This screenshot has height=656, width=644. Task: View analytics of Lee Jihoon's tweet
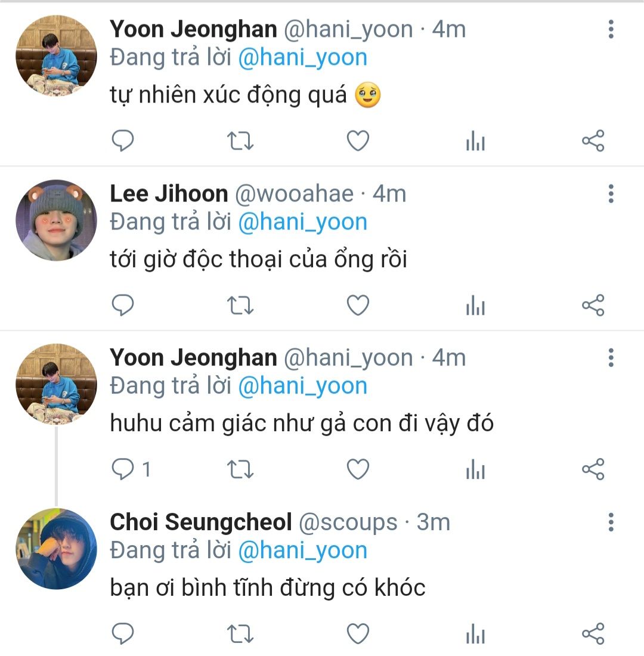[475, 305]
